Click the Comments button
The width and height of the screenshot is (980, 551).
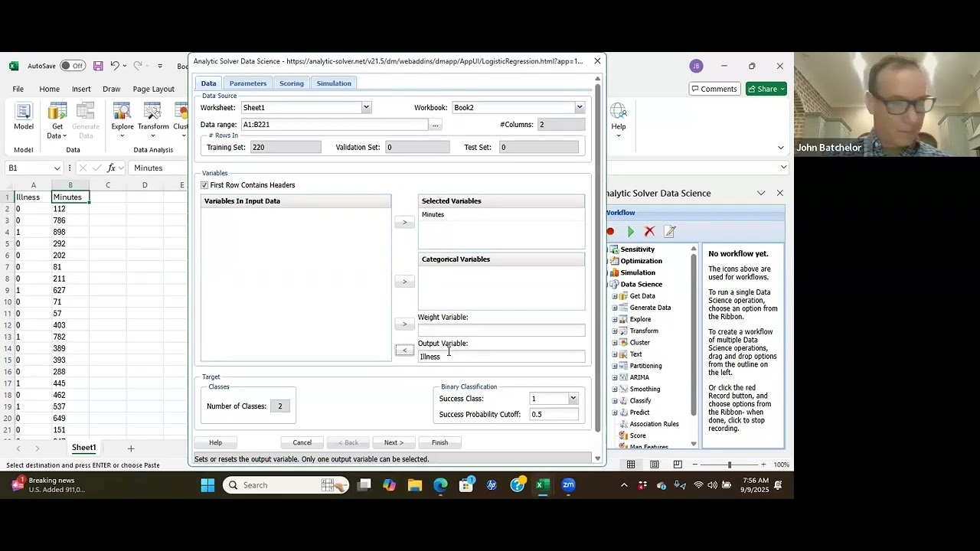[x=713, y=89]
